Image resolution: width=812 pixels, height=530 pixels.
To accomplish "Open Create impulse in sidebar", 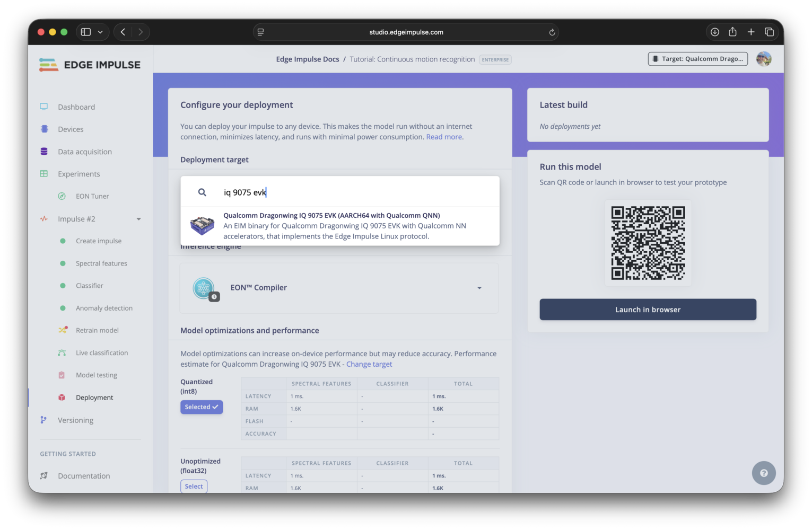I will pos(99,241).
